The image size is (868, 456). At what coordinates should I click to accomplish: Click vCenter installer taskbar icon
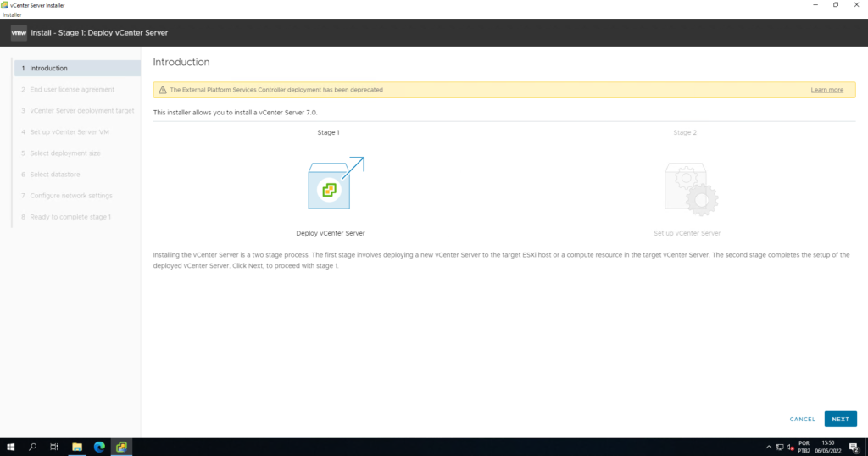coord(121,447)
